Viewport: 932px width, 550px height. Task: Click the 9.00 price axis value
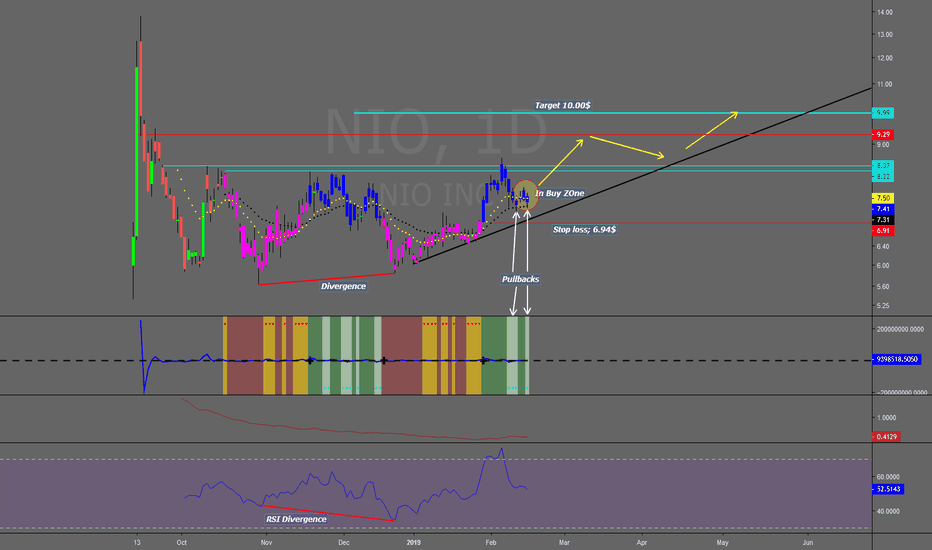[x=883, y=144]
